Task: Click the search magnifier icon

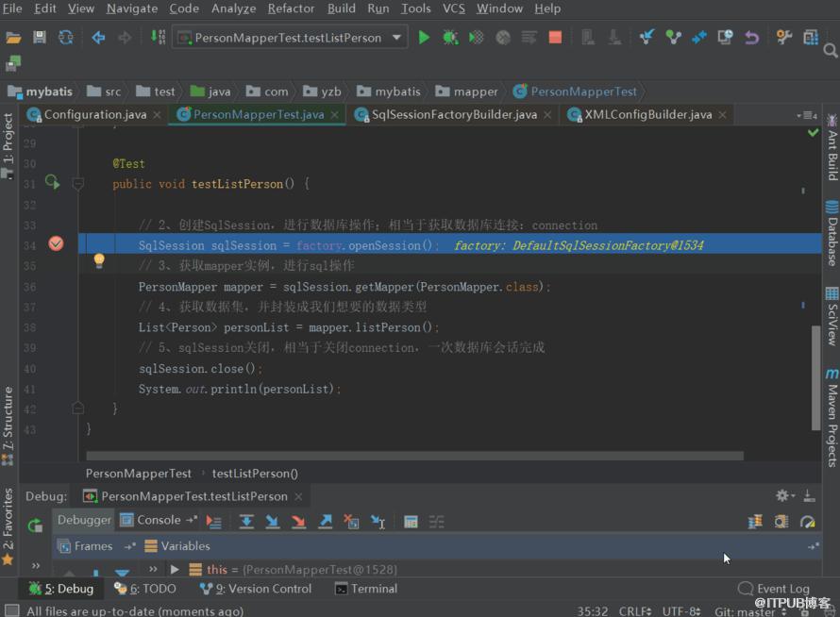Action: pos(830,51)
